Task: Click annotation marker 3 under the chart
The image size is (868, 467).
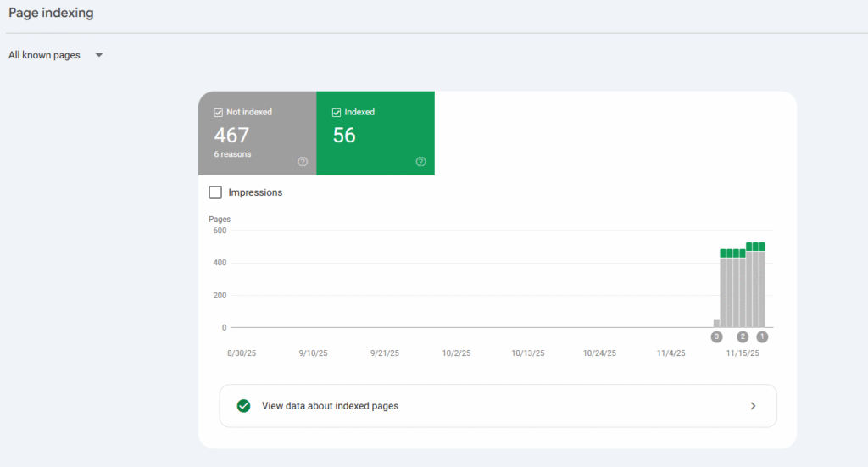Action: (x=717, y=336)
